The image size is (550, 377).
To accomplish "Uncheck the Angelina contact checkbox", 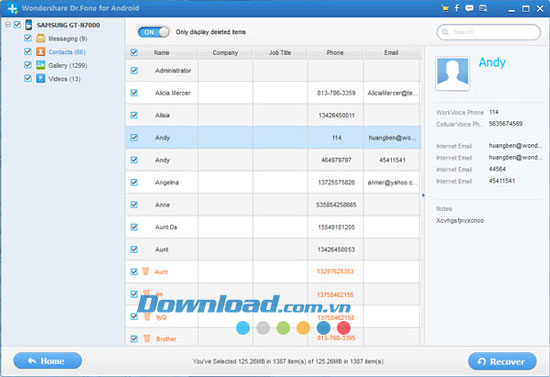I will pos(134,182).
